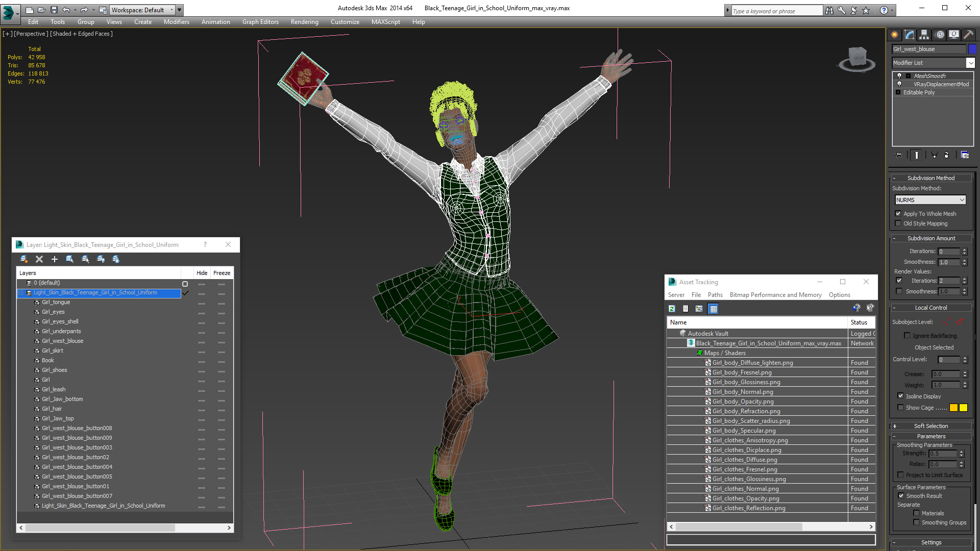Toggle Smooth Result checkbox

(901, 496)
